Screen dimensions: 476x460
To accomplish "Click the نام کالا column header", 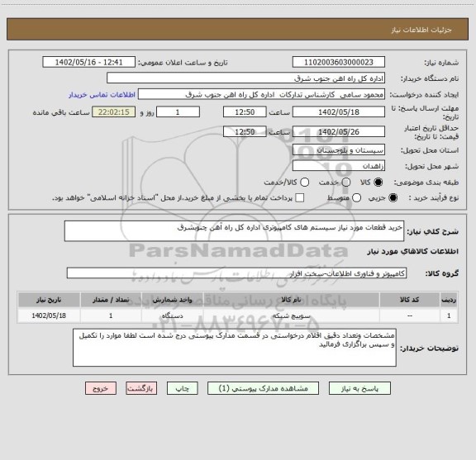I will coord(291,300).
